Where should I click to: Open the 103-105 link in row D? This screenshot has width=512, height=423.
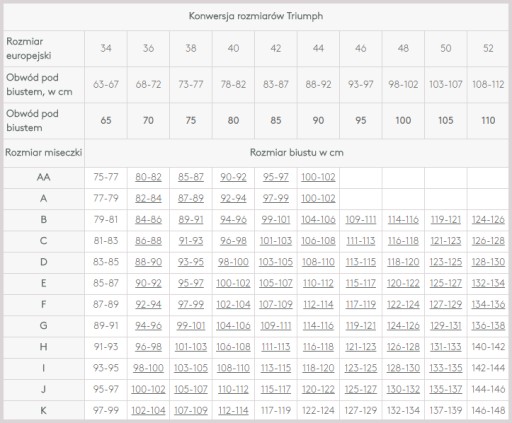coord(276,262)
